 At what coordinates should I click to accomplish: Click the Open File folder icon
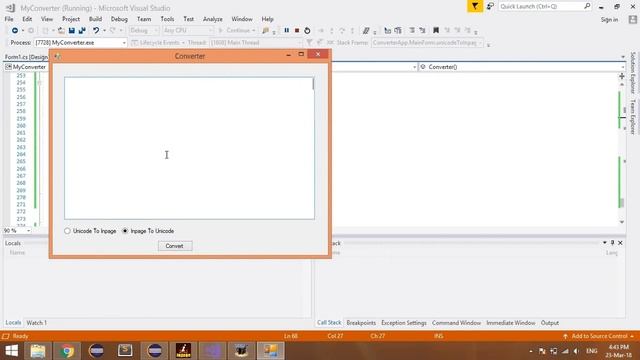pyautogui.click(x=61, y=31)
